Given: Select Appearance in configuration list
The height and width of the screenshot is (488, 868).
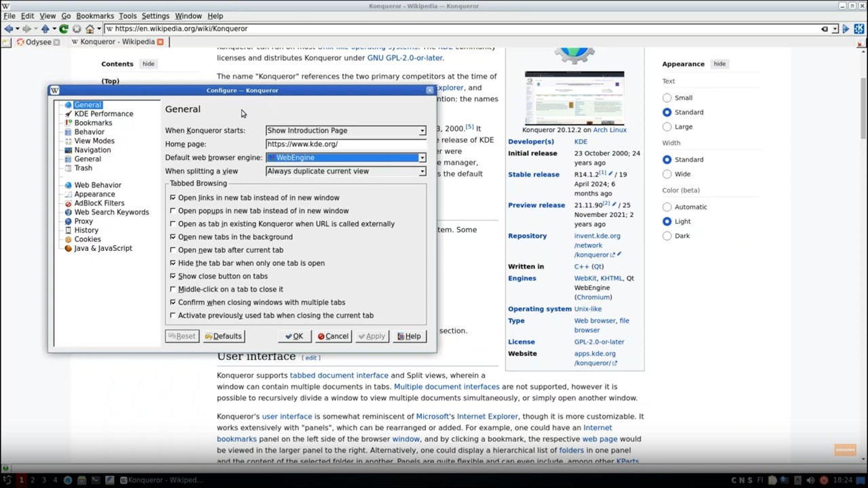Looking at the screenshot, I should pyautogui.click(x=94, y=194).
